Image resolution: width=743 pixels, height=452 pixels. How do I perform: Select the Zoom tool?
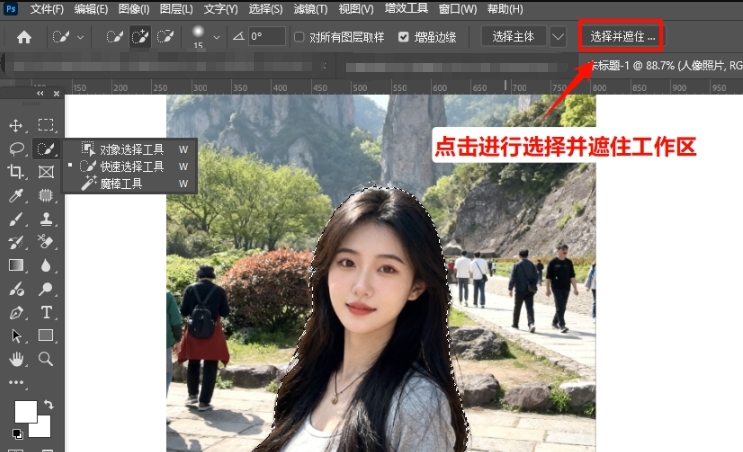pyautogui.click(x=45, y=359)
